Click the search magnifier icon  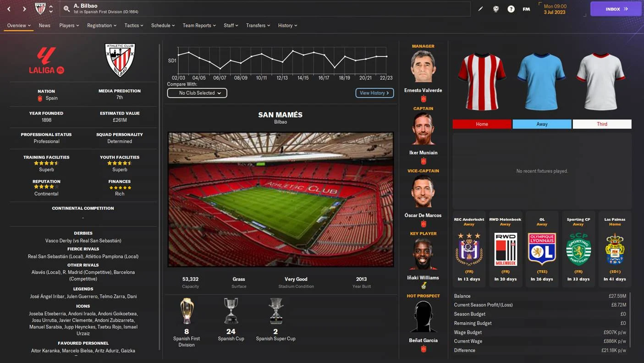pyautogui.click(x=66, y=9)
